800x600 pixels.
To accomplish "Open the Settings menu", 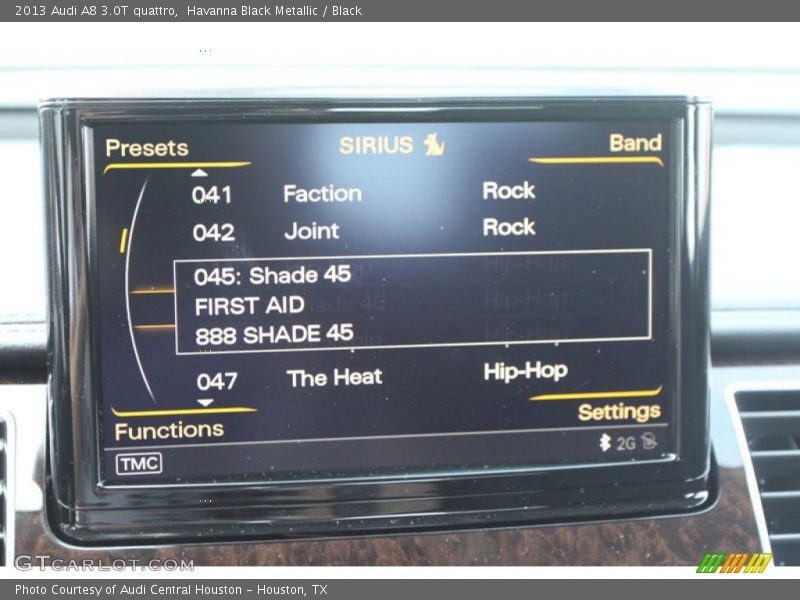I will [x=619, y=412].
